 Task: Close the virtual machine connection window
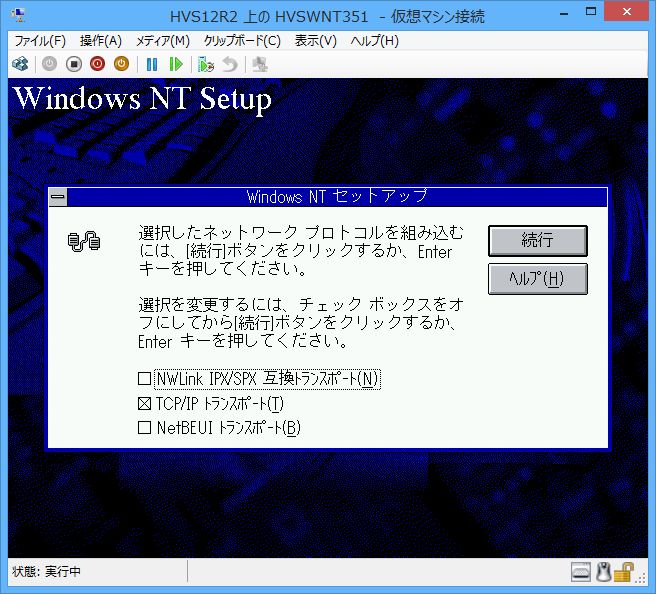tap(626, 12)
